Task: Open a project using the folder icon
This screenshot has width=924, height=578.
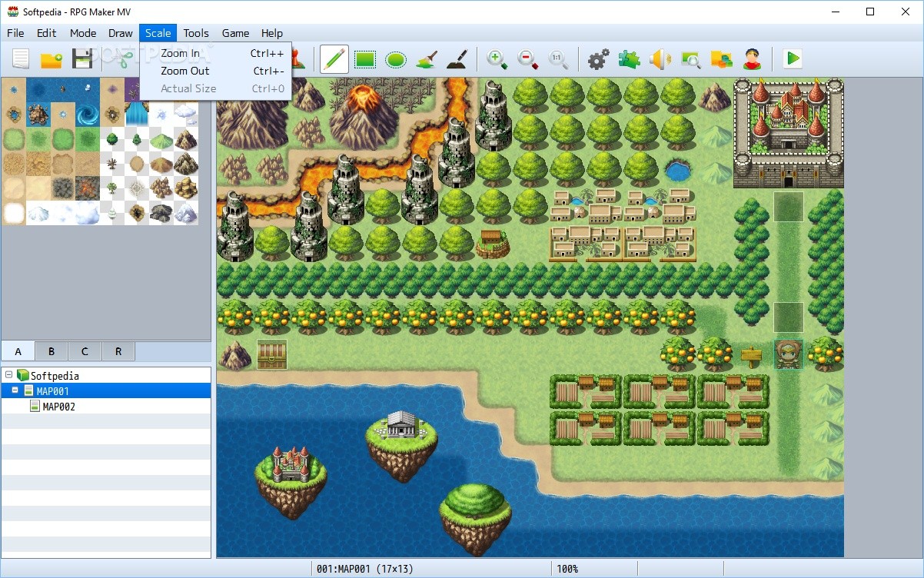Action: pos(52,59)
